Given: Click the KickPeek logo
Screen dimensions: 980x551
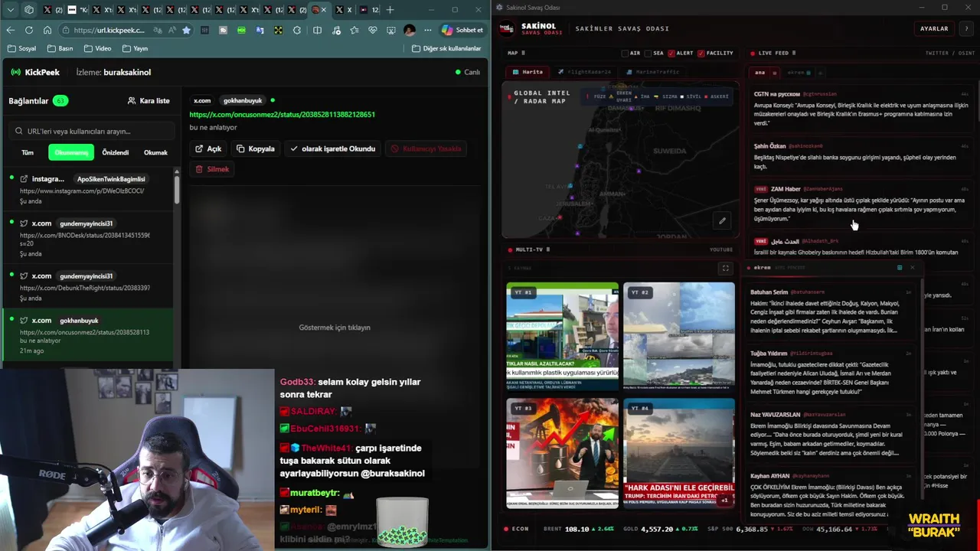Looking at the screenshot, I should coord(35,72).
